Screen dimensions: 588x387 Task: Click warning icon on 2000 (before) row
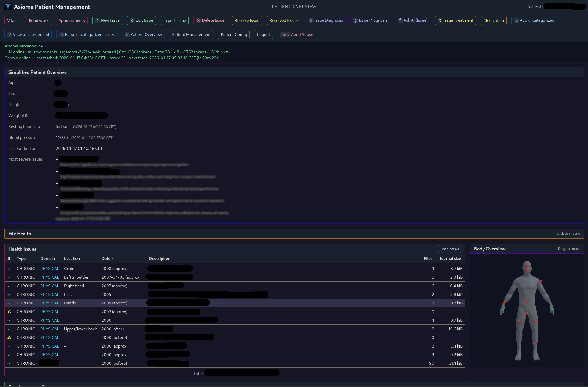[9, 337]
